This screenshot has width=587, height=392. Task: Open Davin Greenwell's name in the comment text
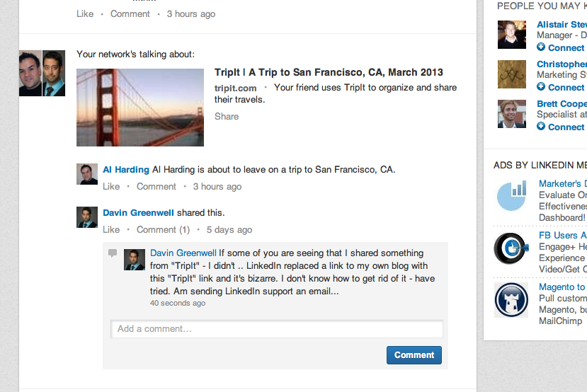(183, 253)
